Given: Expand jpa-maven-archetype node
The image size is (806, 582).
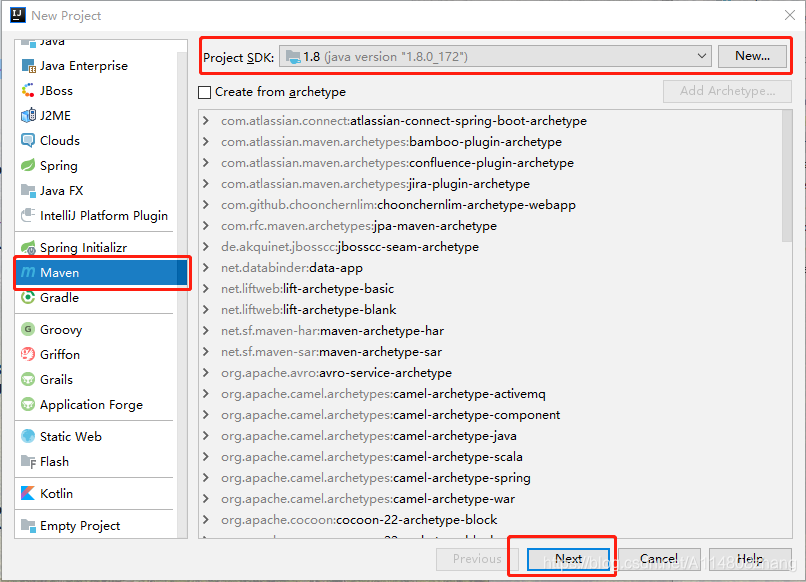Looking at the screenshot, I should [x=206, y=225].
